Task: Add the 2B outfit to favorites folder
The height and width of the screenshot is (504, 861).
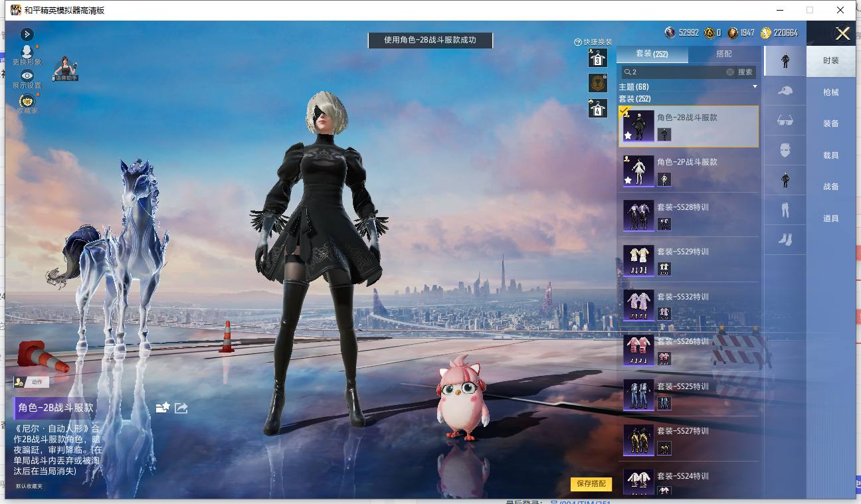Action: (163, 408)
